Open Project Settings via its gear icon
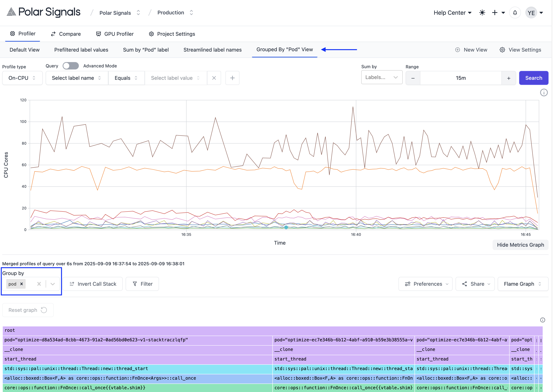Viewport: 553px width, 392px height. [151, 34]
